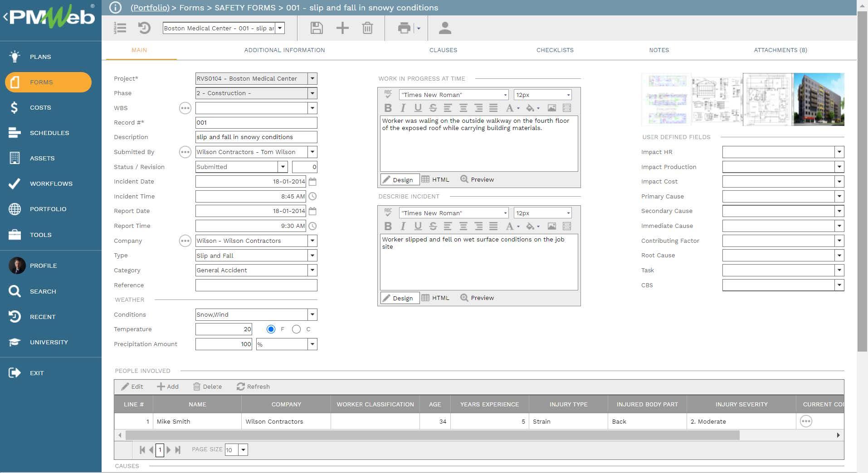868x473 pixels.
Task: Insert image in Work In Progress editor
Action: (x=551, y=108)
